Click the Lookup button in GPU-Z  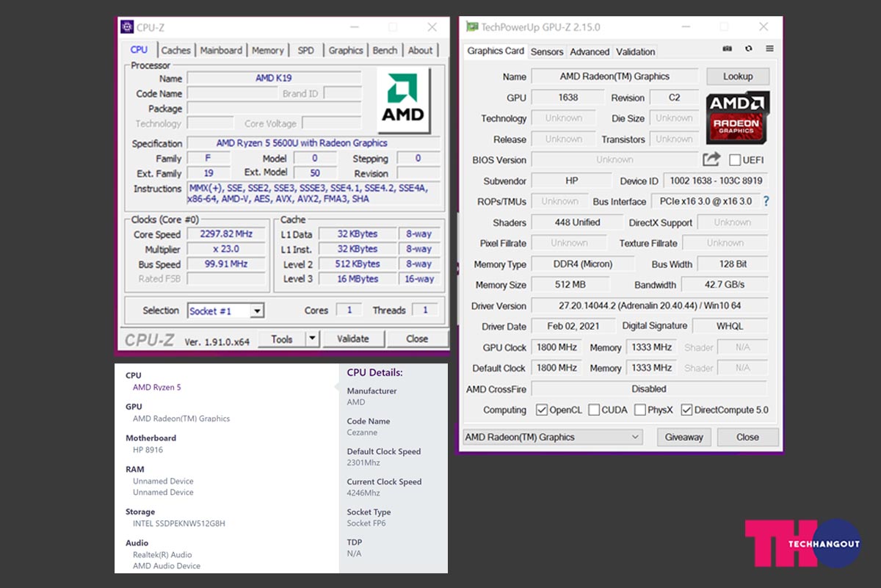(738, 76)
